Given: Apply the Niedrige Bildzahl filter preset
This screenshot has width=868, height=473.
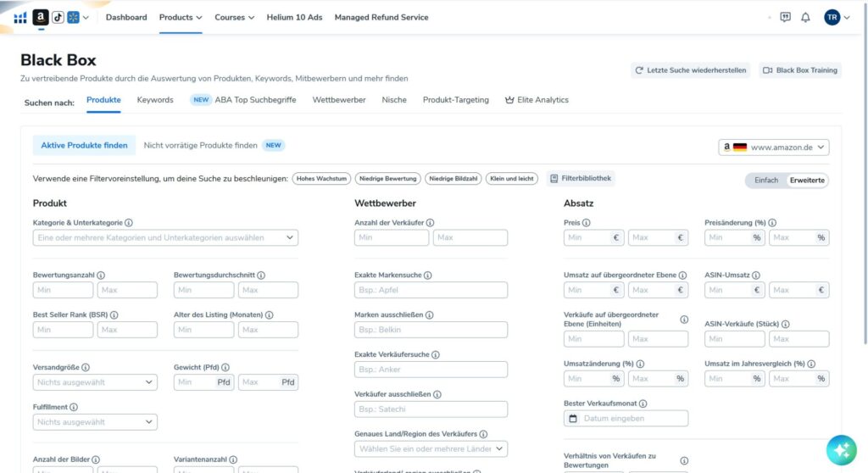Looking at the screenshot, I should click(x=453, y=178).
